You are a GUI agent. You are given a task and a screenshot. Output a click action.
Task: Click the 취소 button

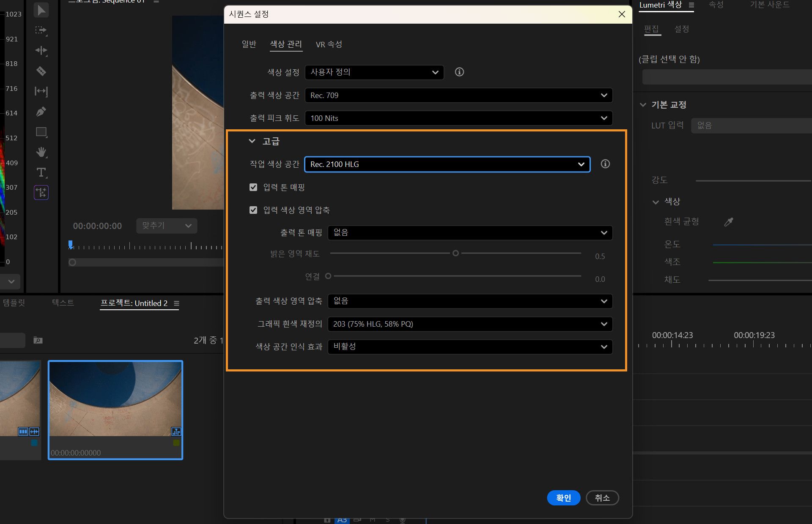click(602, 498)
